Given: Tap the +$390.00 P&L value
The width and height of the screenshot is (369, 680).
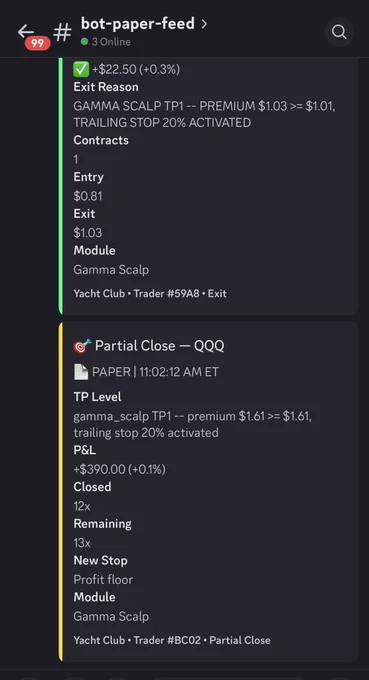Looking at the screenshot, I should 119,469.
